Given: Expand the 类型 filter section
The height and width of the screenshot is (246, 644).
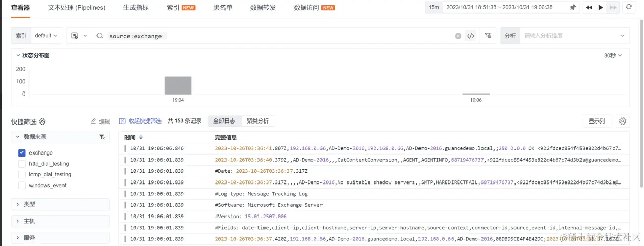Looking at the screenshot, I should pyautogui.click(x=60, y=204).
